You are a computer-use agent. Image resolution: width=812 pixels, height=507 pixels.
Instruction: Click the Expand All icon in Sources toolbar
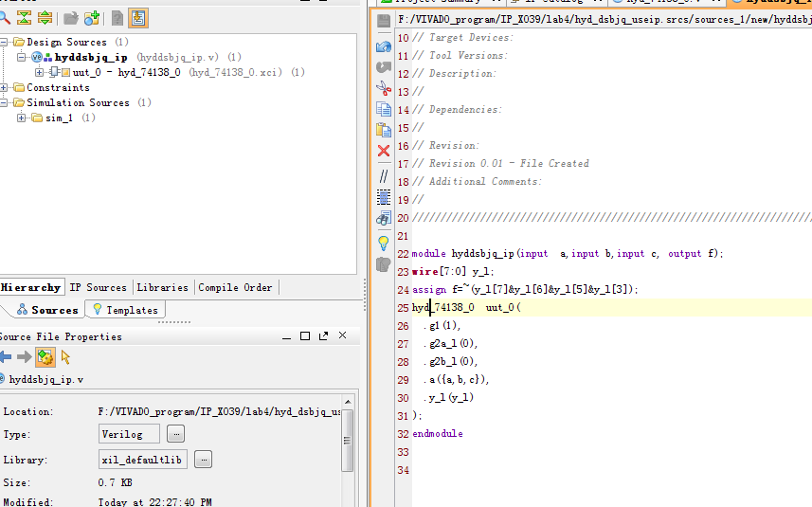point(45,18)
